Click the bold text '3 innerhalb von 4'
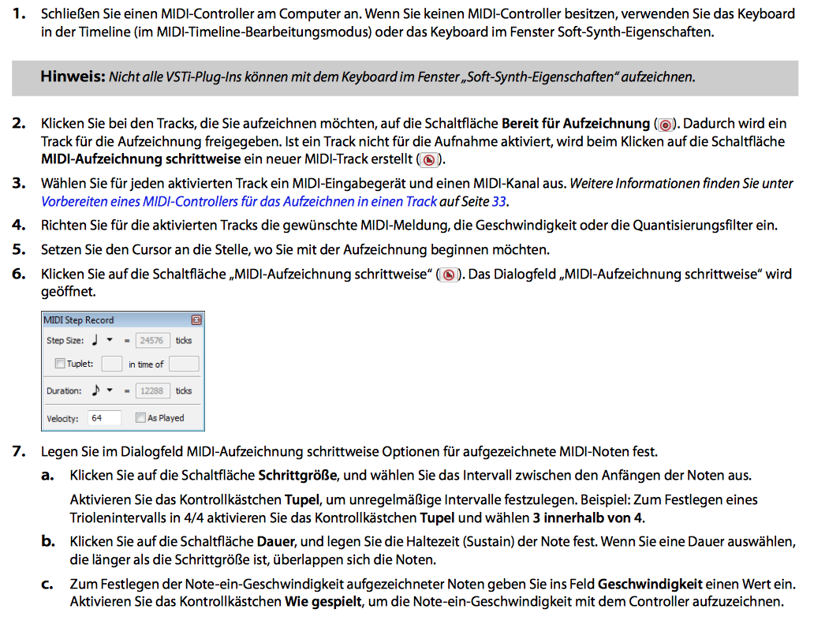 click(x=588, y=518)
